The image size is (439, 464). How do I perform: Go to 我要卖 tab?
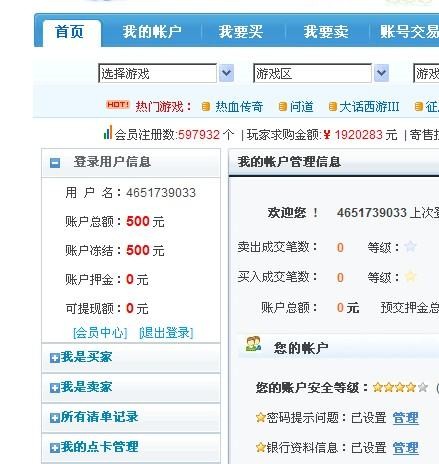(326, 32)
